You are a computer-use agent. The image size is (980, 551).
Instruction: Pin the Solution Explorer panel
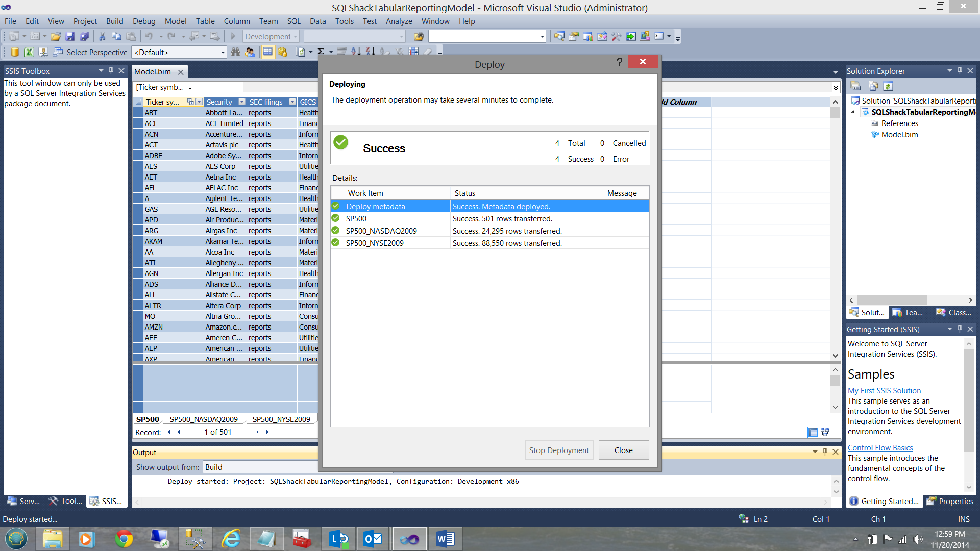coord(960,71)
